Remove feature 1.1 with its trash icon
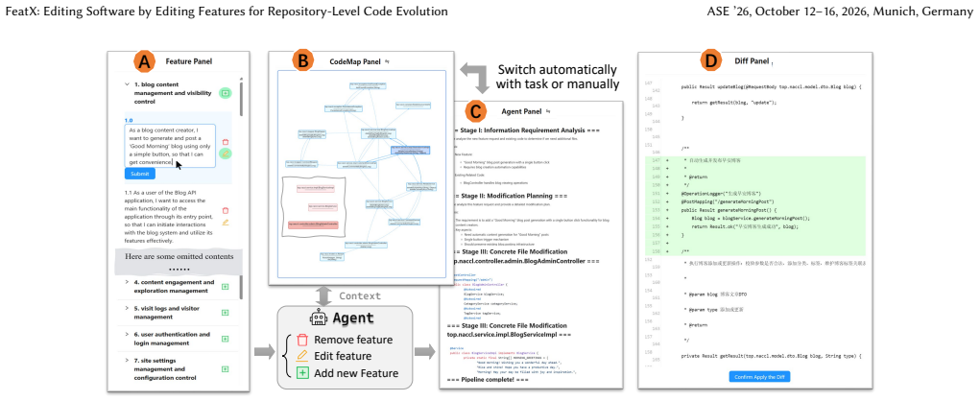980x401 pixels. coord(226,211)
